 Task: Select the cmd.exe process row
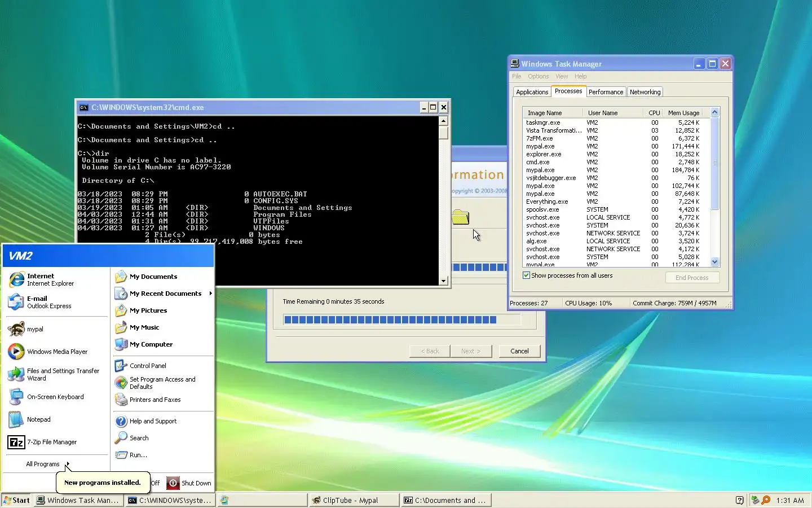coord(616,162)
